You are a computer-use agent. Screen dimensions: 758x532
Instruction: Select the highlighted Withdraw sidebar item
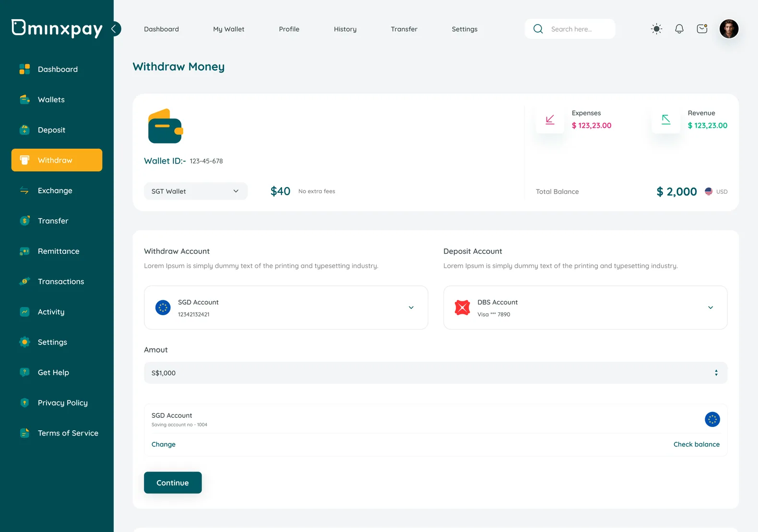57,160
